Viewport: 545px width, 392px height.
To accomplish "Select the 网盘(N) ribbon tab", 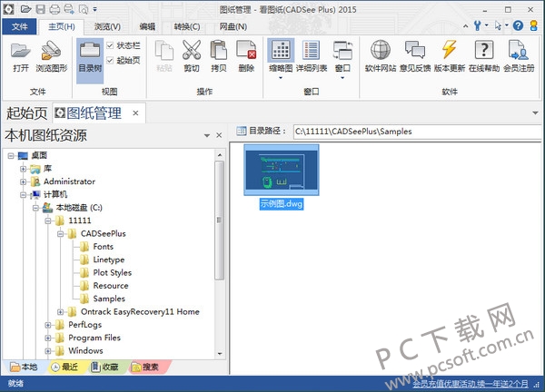I will [x=233, y=26].
